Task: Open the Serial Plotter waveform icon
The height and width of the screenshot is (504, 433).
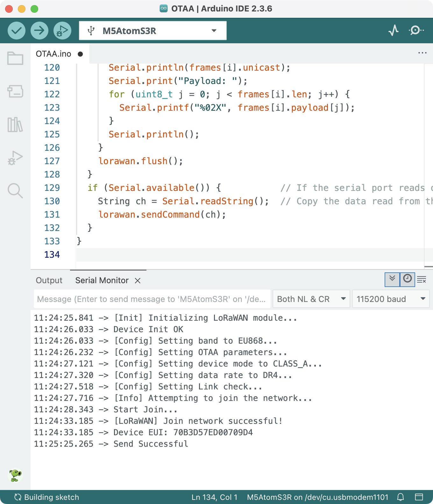Action: (x=394, y=31)
